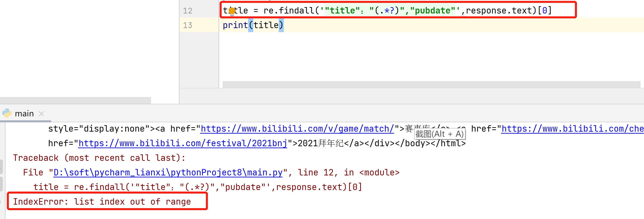Viewport: 644px width, 219px height.
Task: Open the bilibili festival/2021bnj link
Action: [182, 143]
